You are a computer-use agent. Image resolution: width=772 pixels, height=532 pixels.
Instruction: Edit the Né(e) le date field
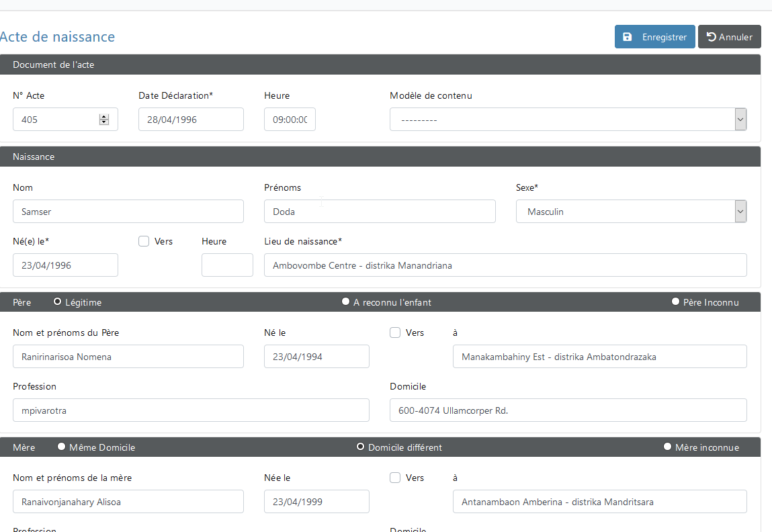tap(65, 265)
